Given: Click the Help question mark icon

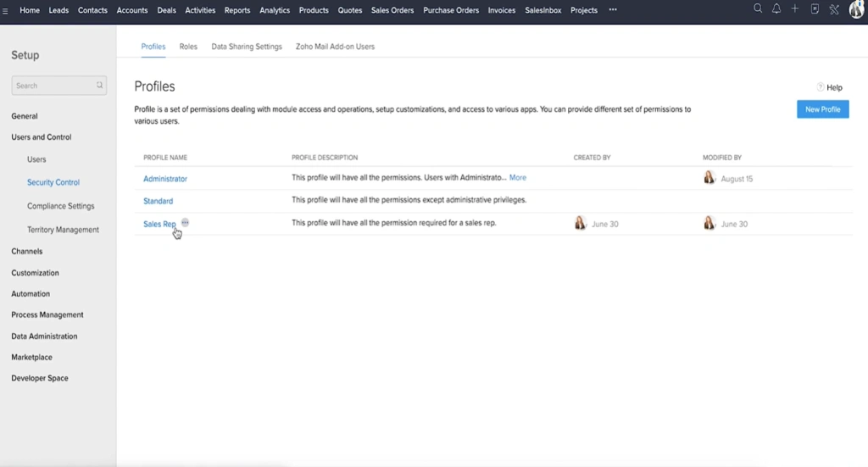Looking at the screenshot, I should pos(821,86).
